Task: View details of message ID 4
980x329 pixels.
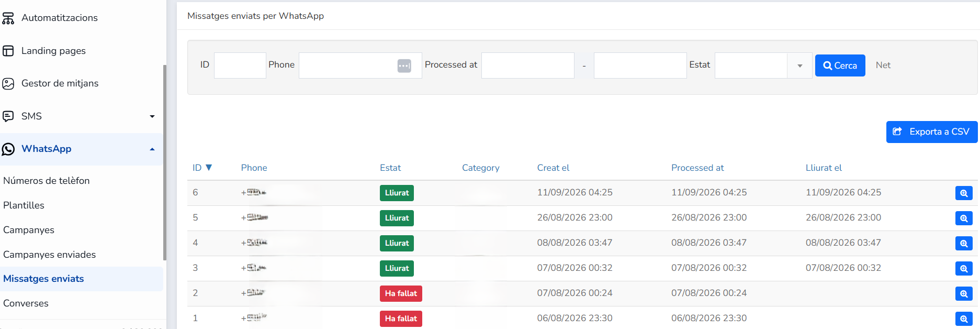Action: point(964,243)
